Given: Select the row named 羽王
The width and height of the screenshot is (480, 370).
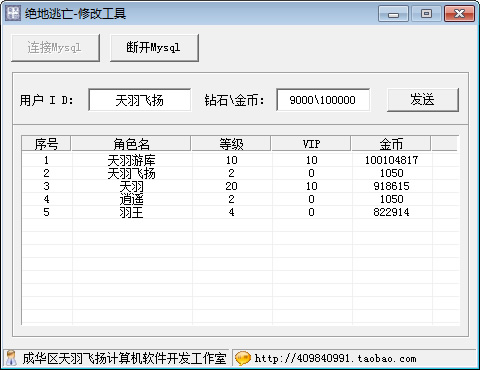Looking at the screenshot, I should click(x=240, y=212).
